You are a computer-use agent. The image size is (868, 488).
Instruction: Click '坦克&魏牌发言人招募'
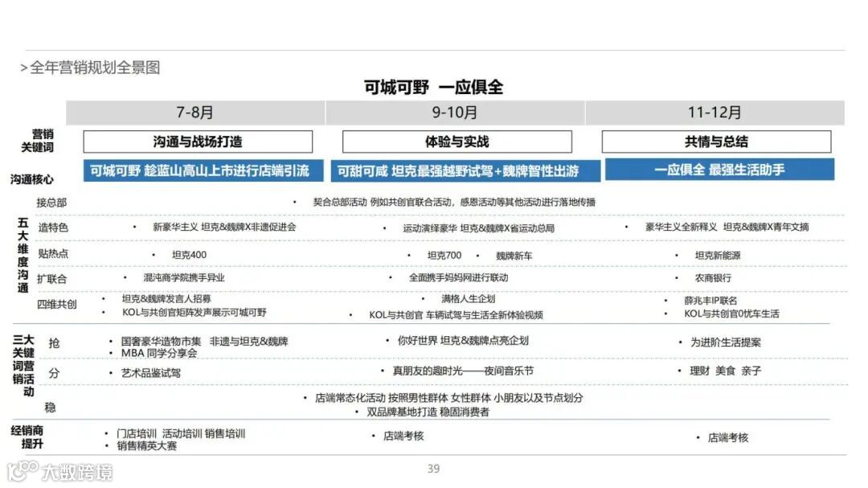[x=166, y=298]
